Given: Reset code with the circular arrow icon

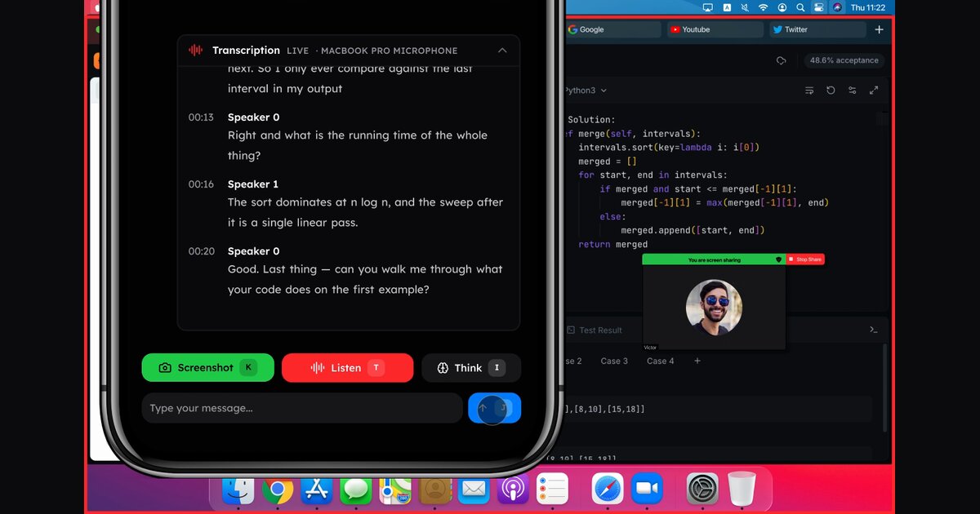Looking at the screenshot, I should 831,91.
